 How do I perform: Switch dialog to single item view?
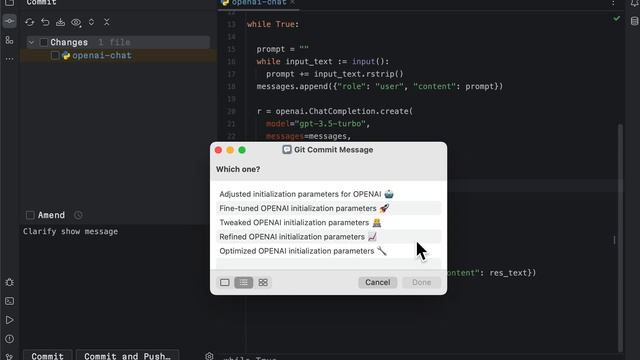pos(224,282)
